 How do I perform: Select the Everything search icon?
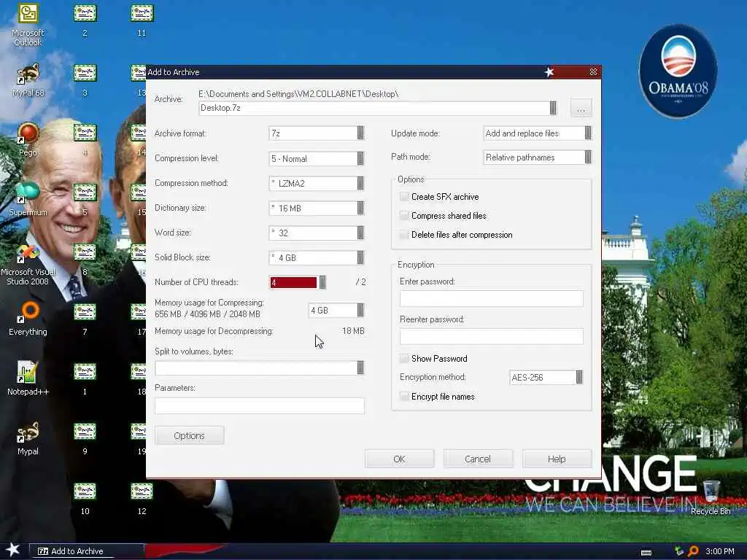[x=28, y=319]
